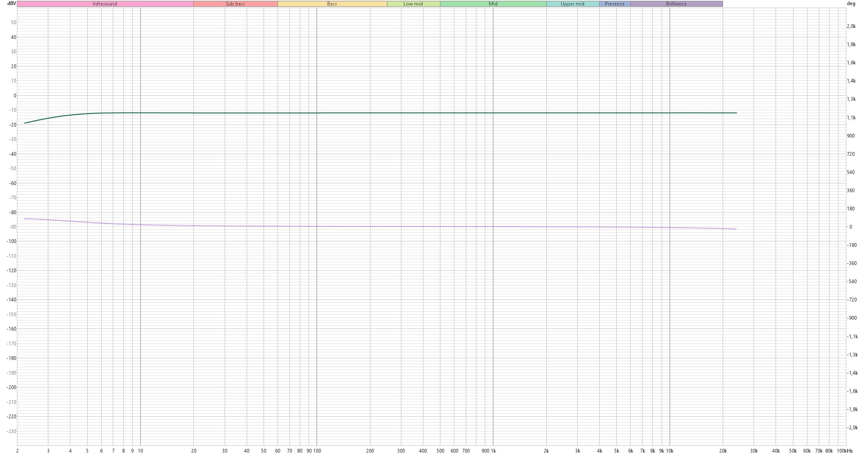Click the Mid frequency band header
The width and height of the screenshot is (868, 456).
pos(493,4)
